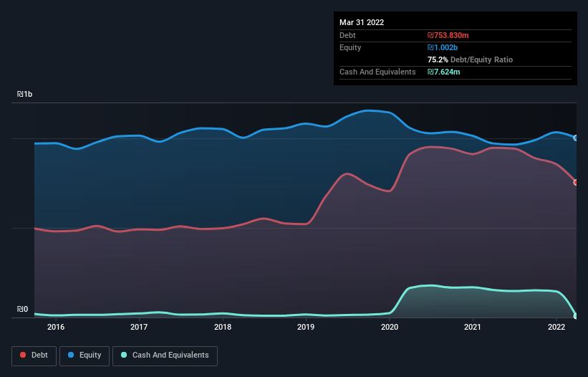Toggle Cash And Equivalents legend button
This screenshot has width=588, height=377.
(x=165, y=355)
